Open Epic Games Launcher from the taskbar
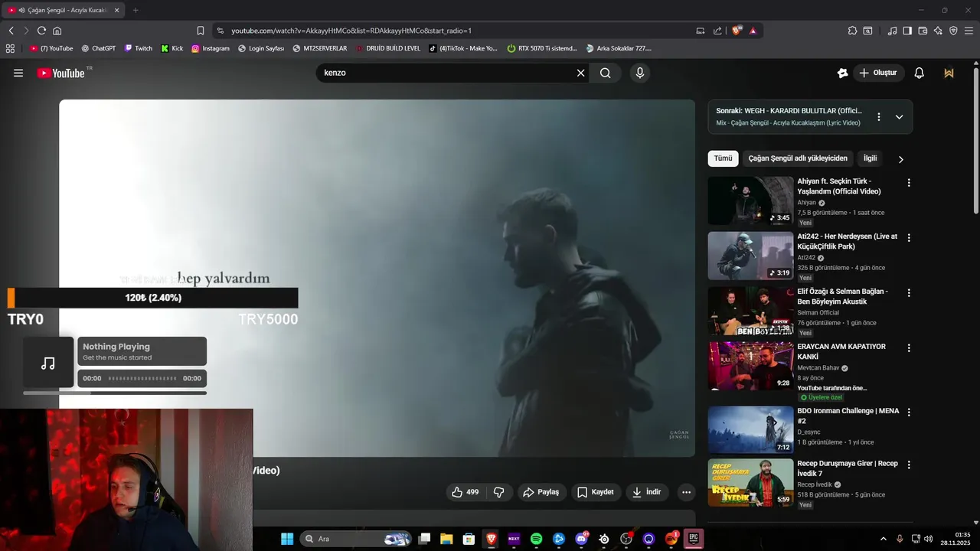 694,539
